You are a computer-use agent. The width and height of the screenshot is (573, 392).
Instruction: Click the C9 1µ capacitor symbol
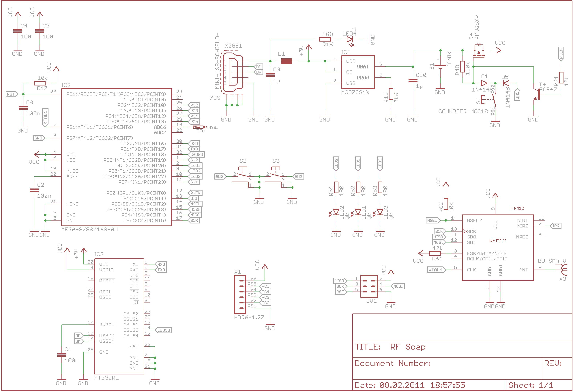coord(270,75)
